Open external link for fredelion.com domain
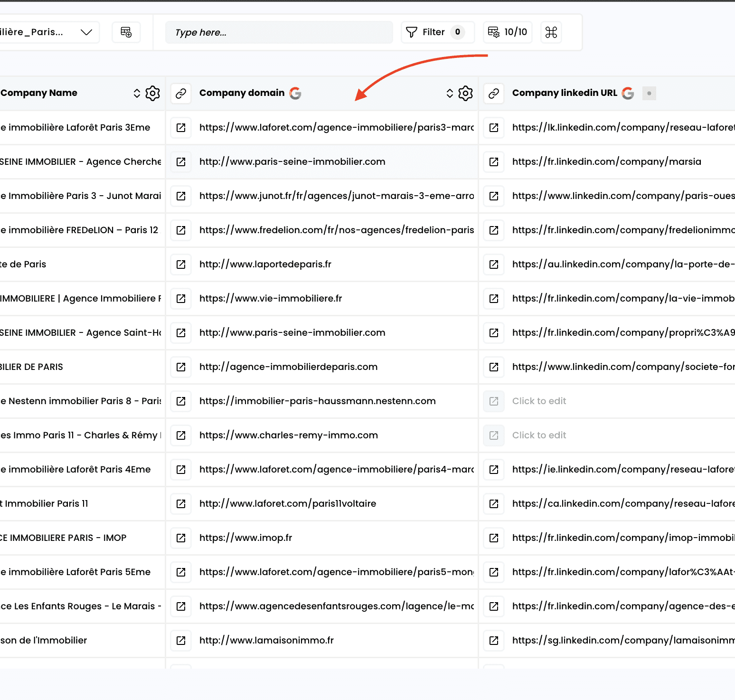 [x=181, y=230]
